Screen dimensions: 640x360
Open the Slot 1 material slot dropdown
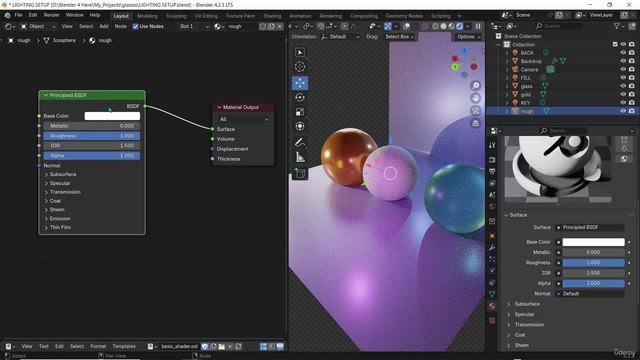pos(194,26)
